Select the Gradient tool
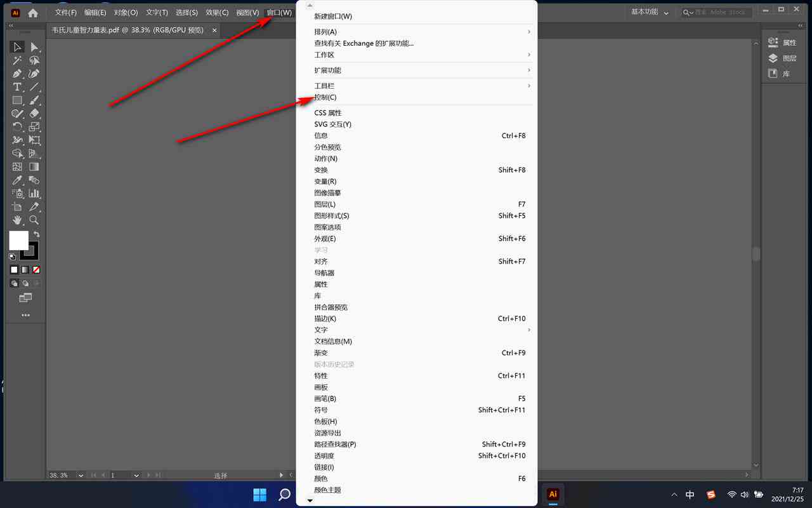The width and height of the screenshot is (812, 508). point(34,167)
